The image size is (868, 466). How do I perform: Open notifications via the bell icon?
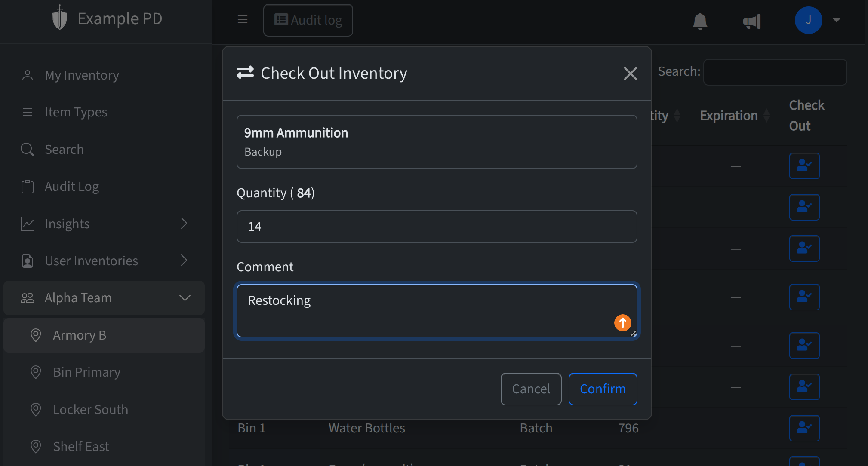pyautogui.click(x=699, y=21)
